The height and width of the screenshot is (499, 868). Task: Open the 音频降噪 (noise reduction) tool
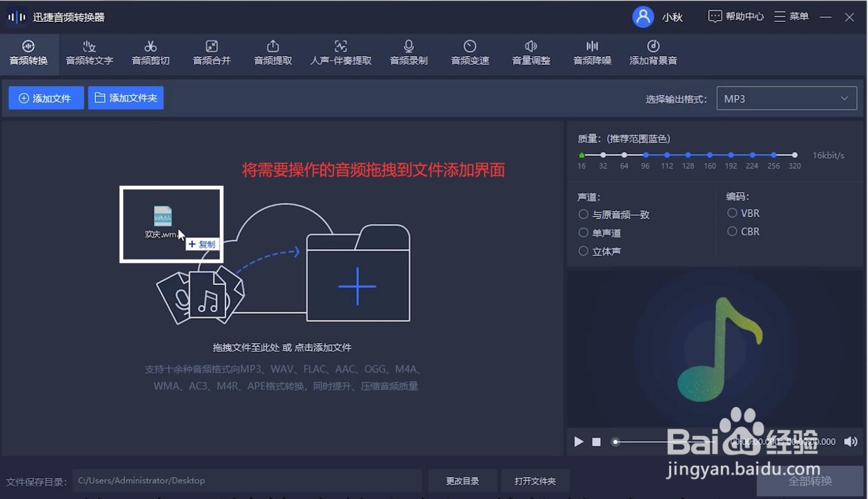point(592,53)
